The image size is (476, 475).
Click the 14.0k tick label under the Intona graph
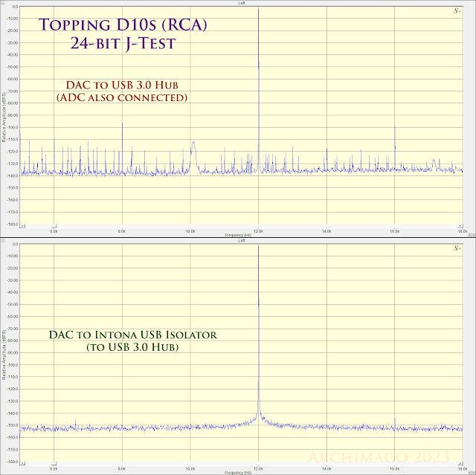point(327,469)
